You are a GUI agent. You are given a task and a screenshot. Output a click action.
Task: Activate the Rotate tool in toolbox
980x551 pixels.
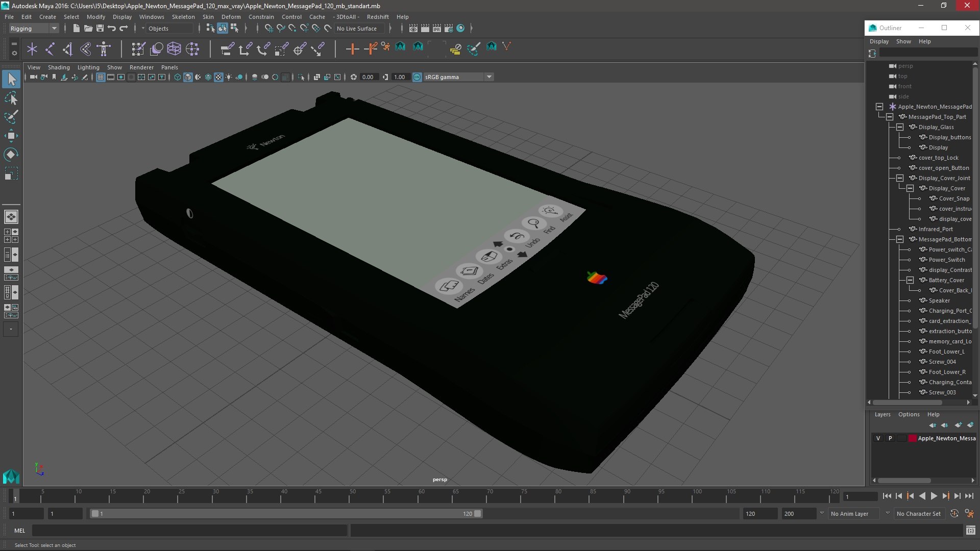pos(11,155)
